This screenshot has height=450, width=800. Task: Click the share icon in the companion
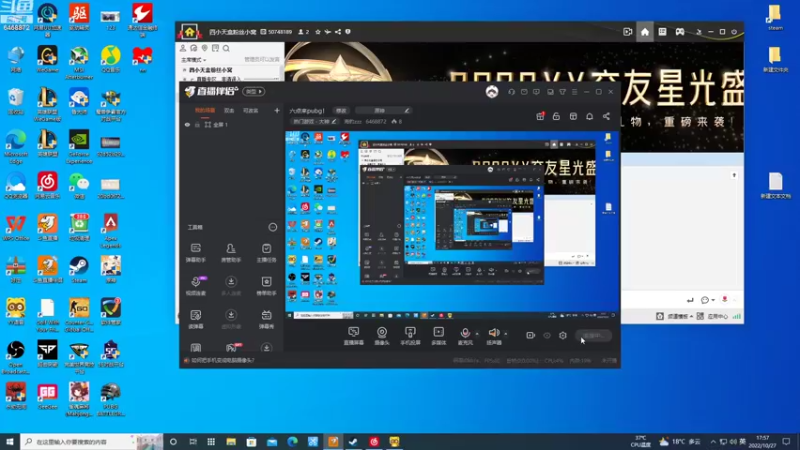[606, 116]
